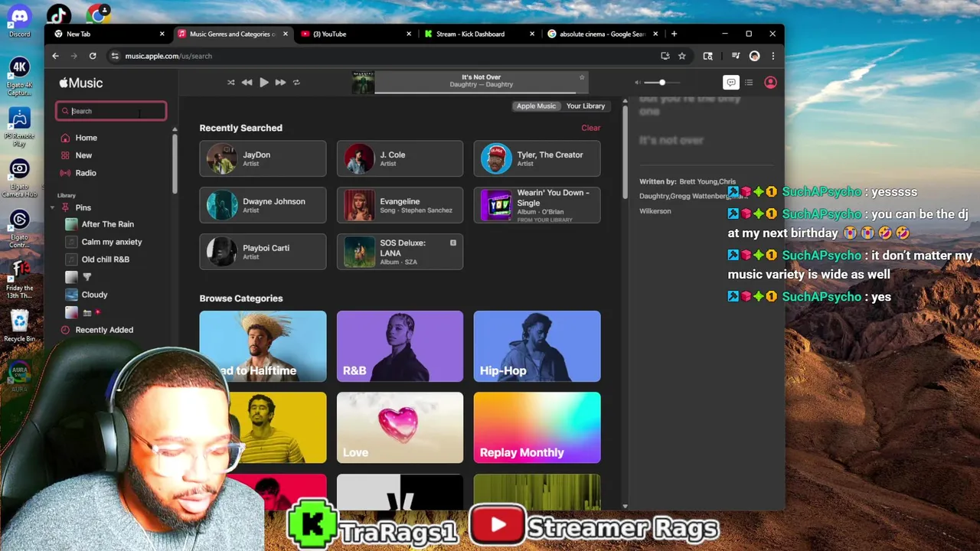Open the TikTok desktop icon
This screenshot has height=551, width=980.
tap(59, 15)
